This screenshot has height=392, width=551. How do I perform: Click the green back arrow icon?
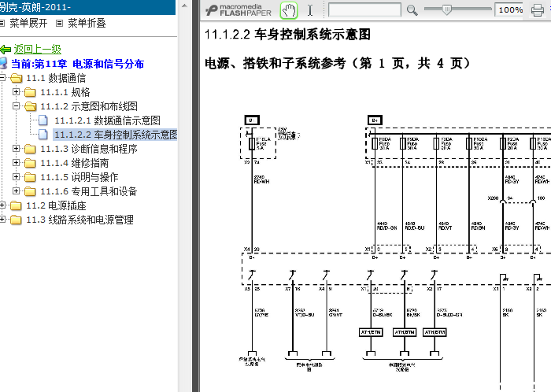click(6, 49)
